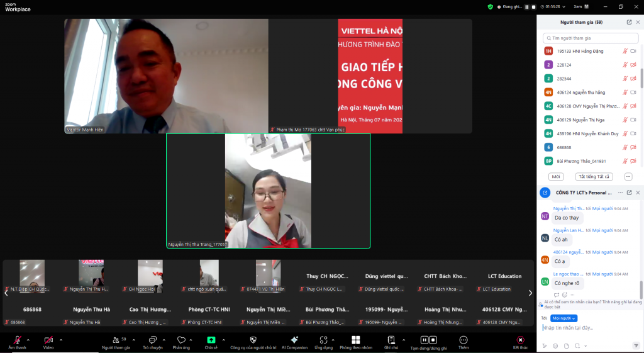The height and width of the screenshot is (353, 644).
Task: Expand participants options caret in bottom toolbar
Action: coord(133,340)
